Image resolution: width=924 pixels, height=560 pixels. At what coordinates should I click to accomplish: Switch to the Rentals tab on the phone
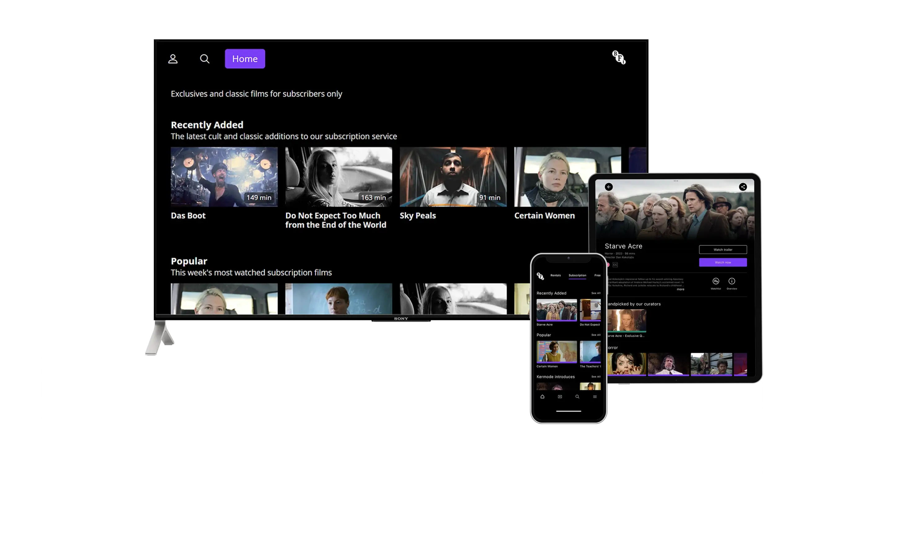(x=555, y=276)
